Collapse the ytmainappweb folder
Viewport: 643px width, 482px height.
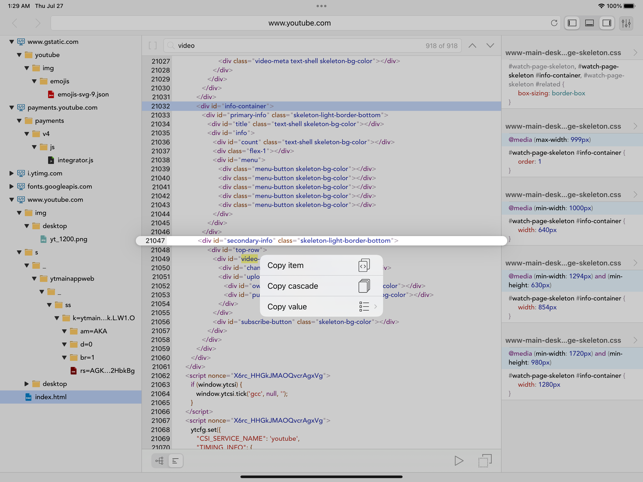pos(34,279)
